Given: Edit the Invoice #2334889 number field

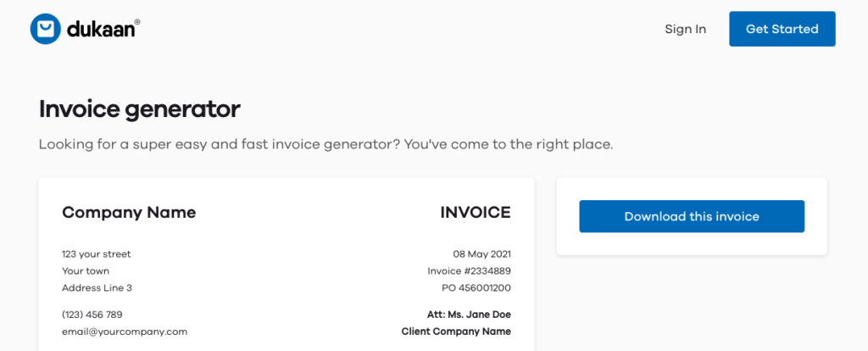Looking at the screenshot, I should 469,271.
